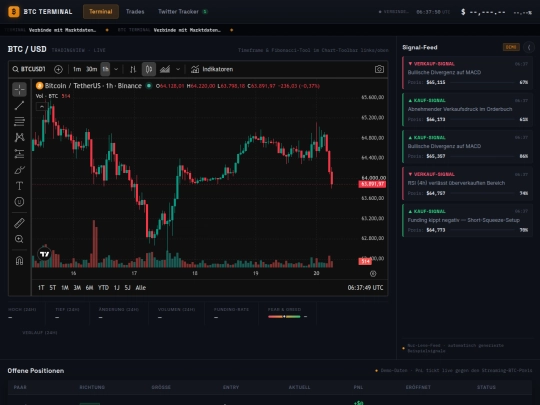540x405 pixels.
Task: Sort positions by PNL column
Action: tap(358, 387)
